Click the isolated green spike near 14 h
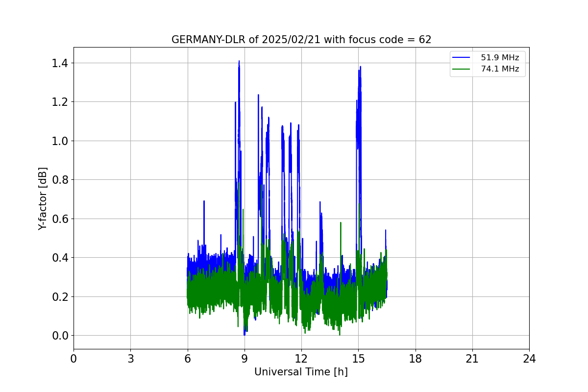Screen dimensions: 588x392 coord(341,223)
